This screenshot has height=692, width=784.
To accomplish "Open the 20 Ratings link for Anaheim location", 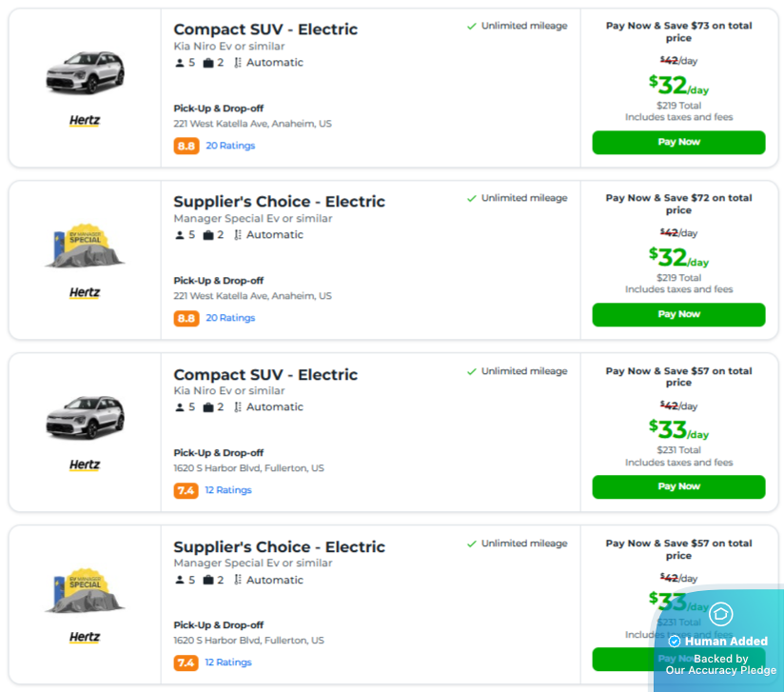I will click(x=230, y=146).
